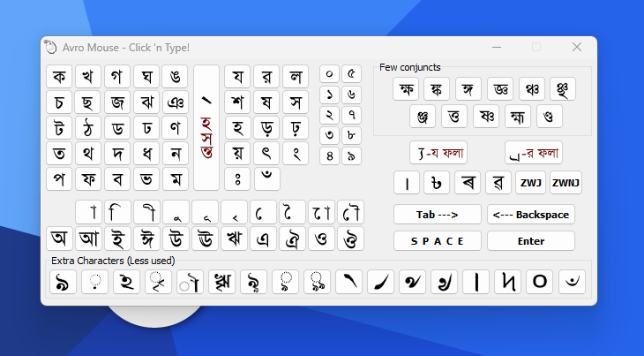Click the dari । punctuation key
The height and width of the screenshot is (356, 644).
(x=407, y=183)
